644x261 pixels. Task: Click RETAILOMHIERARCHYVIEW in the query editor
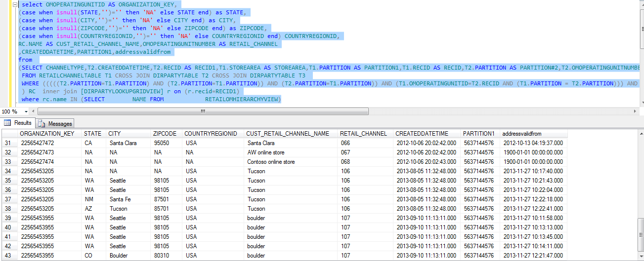[x=243, y=100]
